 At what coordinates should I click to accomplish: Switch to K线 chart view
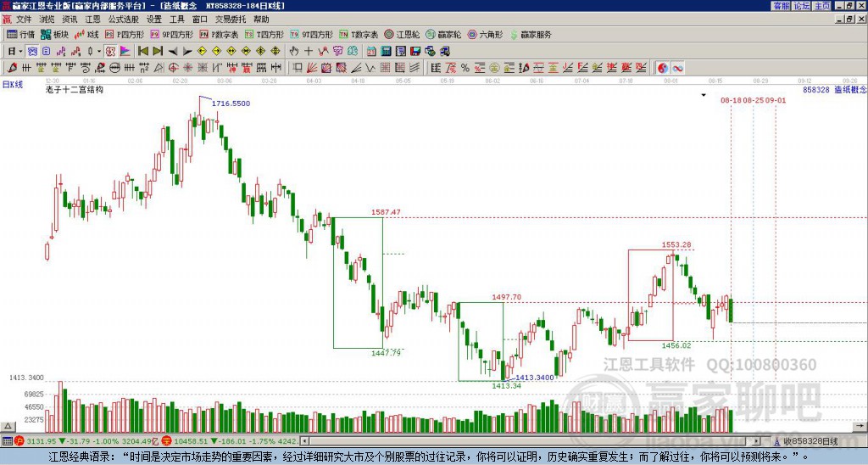click(x=86, y=34)
